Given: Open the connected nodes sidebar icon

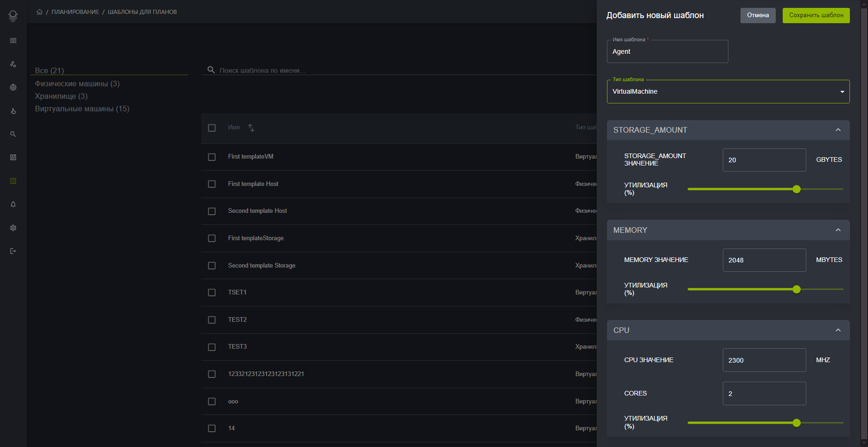Looking at the screenshot, I should (13, 64).
